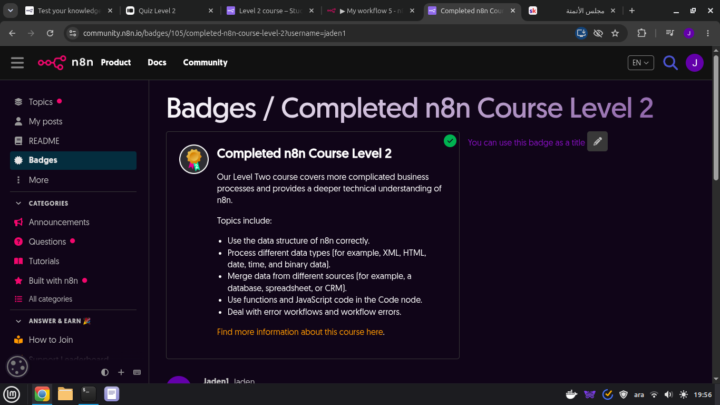The image size is (720, 405).
Task: Open a new browser tab
Action: tap(632, 11)
